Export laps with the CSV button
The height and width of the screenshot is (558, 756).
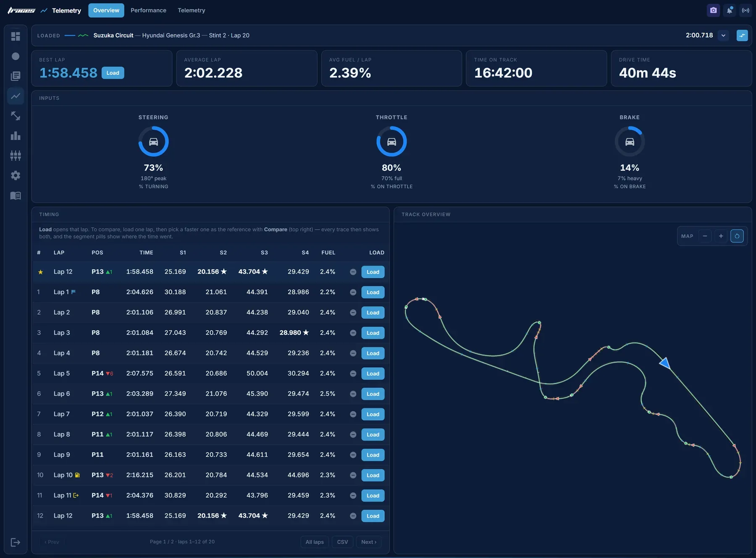[x=342, y=542]
